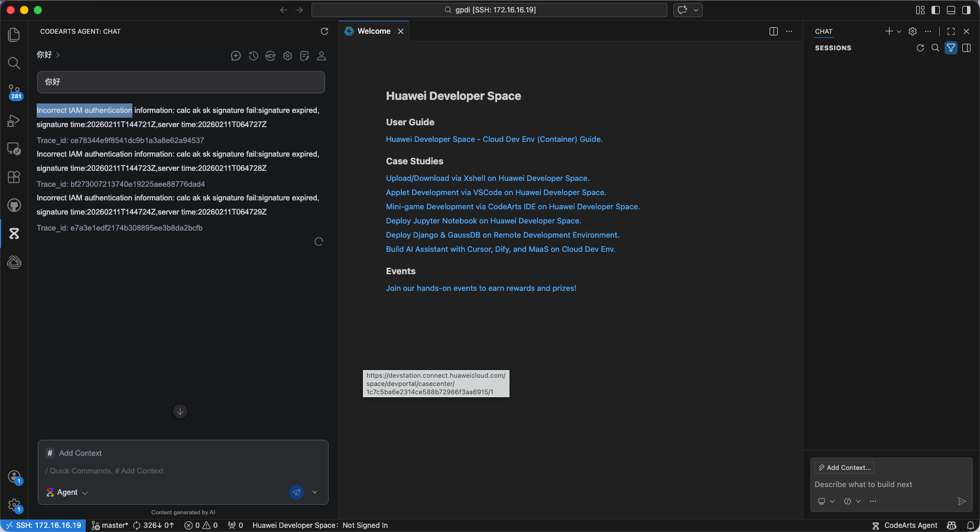Image resolution: width=980 pixels, height=532 pixels.
Task: Open the Deploy Jupyter Notebook link
Action: click(483, 220)
